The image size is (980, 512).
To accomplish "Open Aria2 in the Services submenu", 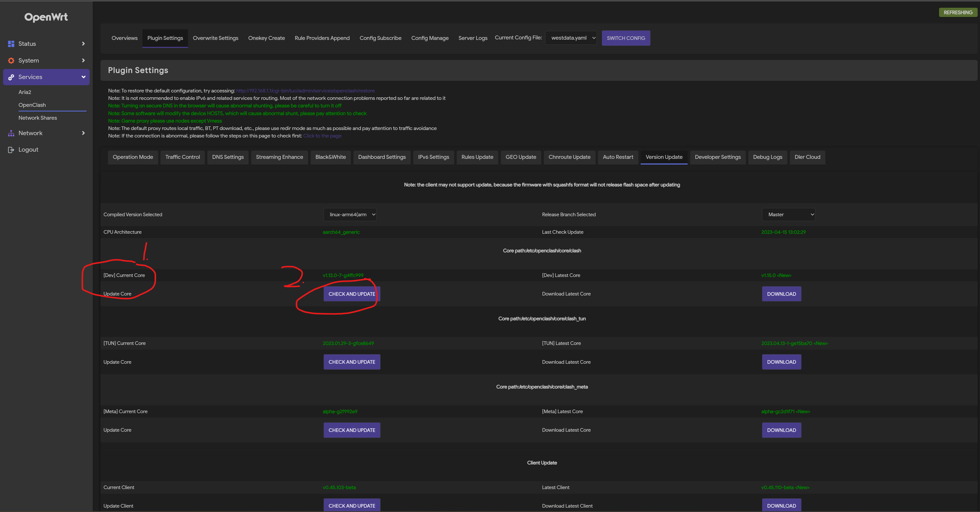I will pos(25,92).
